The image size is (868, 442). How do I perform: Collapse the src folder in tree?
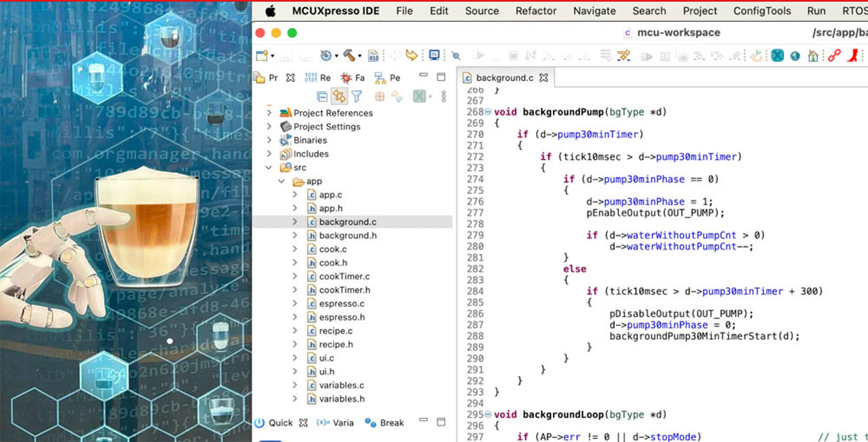[x=269, y=167]
